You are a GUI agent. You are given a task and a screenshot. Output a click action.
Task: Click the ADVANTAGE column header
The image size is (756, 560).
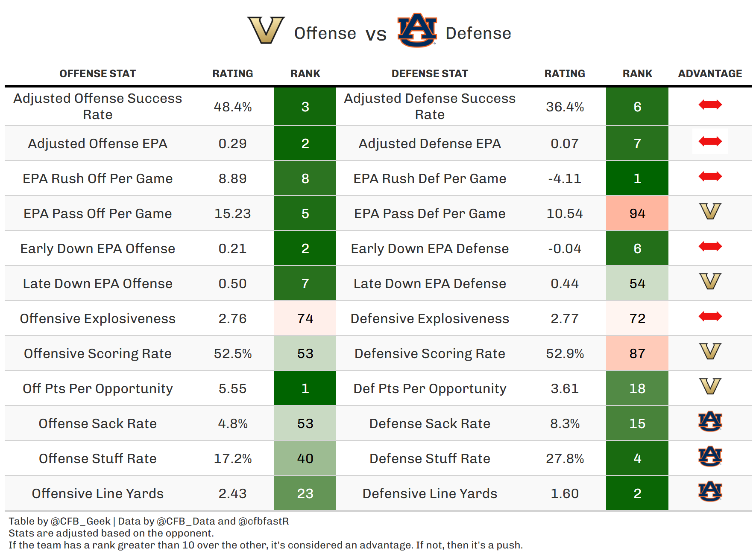[710, 74]
